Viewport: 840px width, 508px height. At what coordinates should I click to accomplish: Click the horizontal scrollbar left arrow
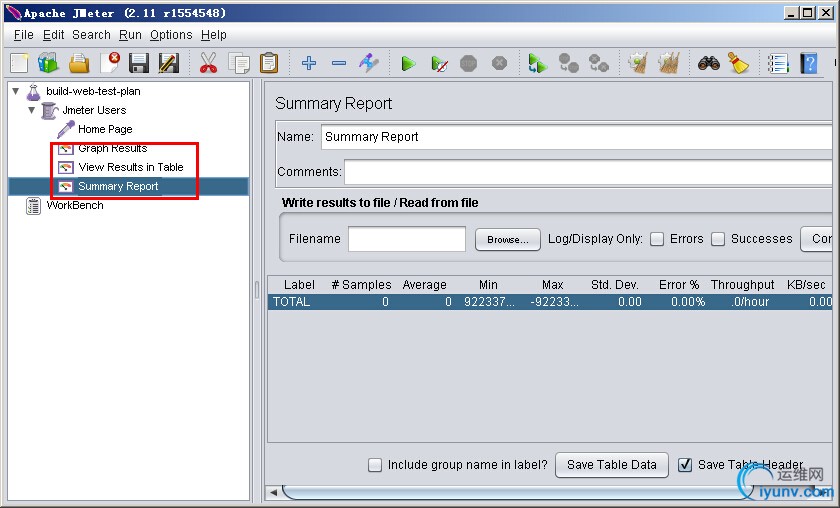tap(274, 492)
